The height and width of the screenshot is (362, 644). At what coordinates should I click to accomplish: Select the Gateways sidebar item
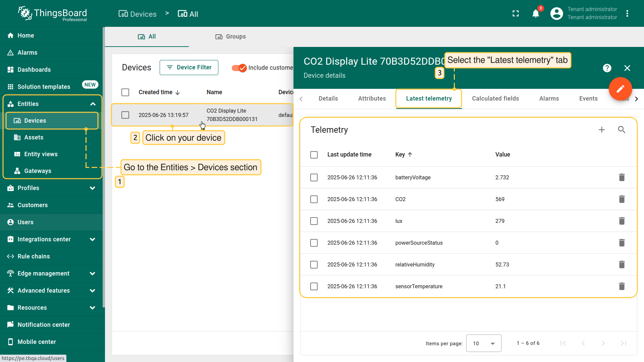[38, 171]
